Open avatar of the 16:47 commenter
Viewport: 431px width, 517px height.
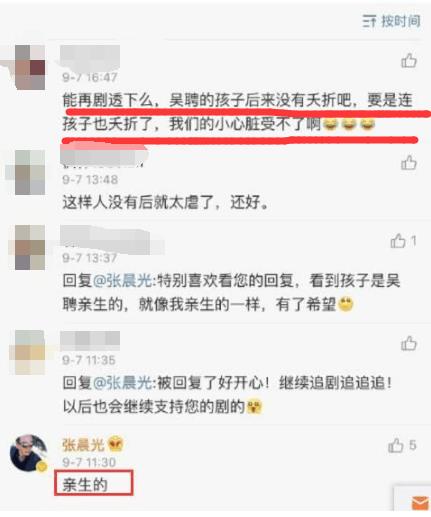pyautogui.click(x=30, y=68)
